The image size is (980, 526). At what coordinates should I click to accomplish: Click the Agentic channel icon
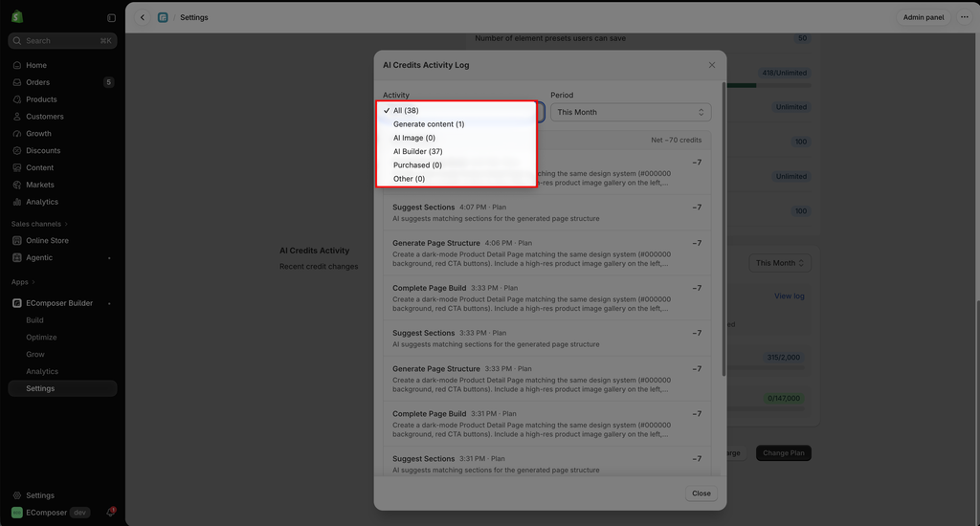[17, 257]
